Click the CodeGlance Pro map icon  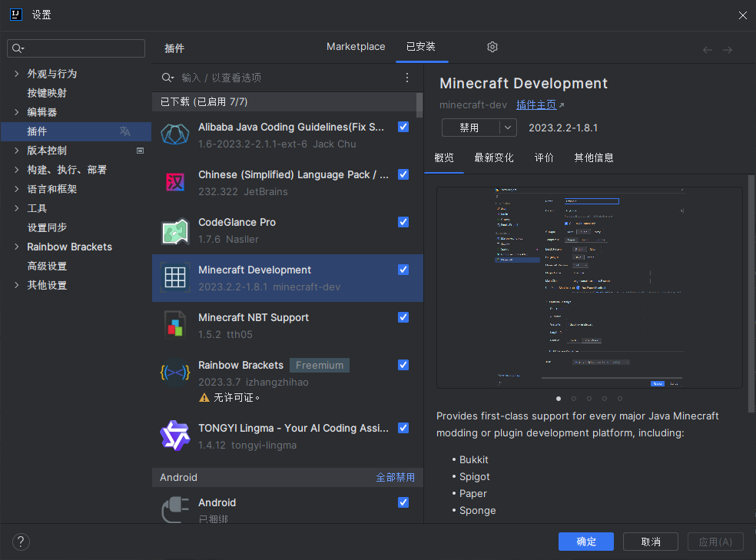click(175, 230)
